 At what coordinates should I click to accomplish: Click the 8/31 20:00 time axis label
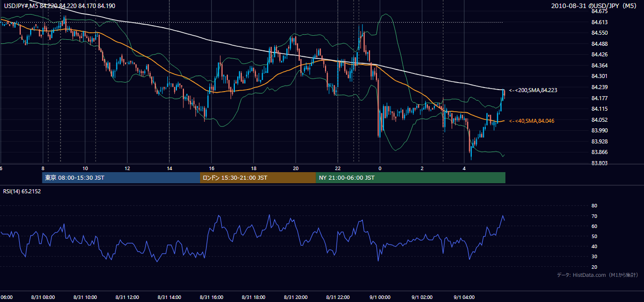coord(295,297)
